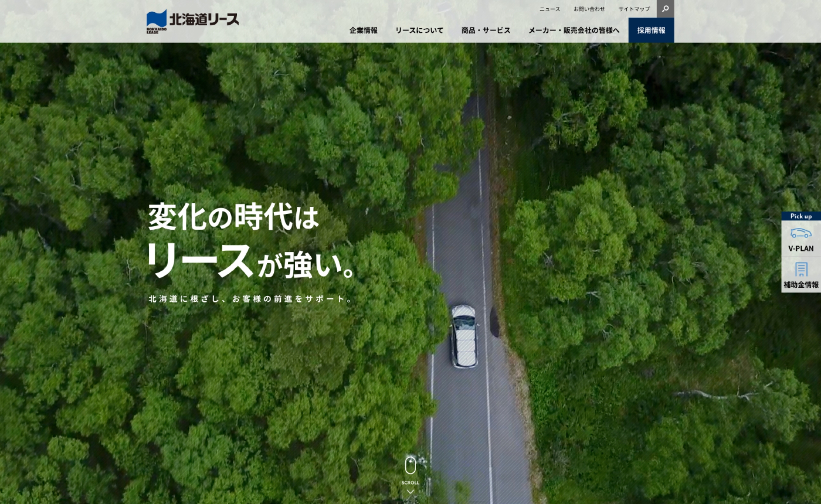Open the お問い合わせ contact link
This screenshot has width=821, height=504.
click(x=589, y=9)
